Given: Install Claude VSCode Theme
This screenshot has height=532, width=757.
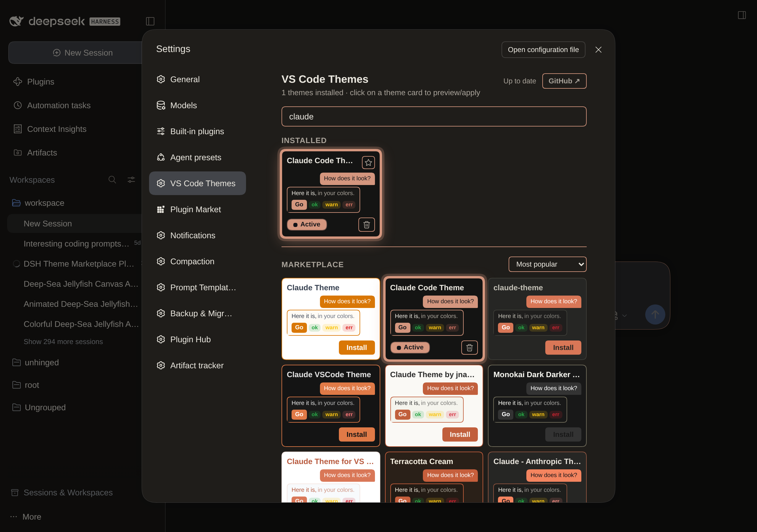Looking at the screenshot, I should pos(356,434).
